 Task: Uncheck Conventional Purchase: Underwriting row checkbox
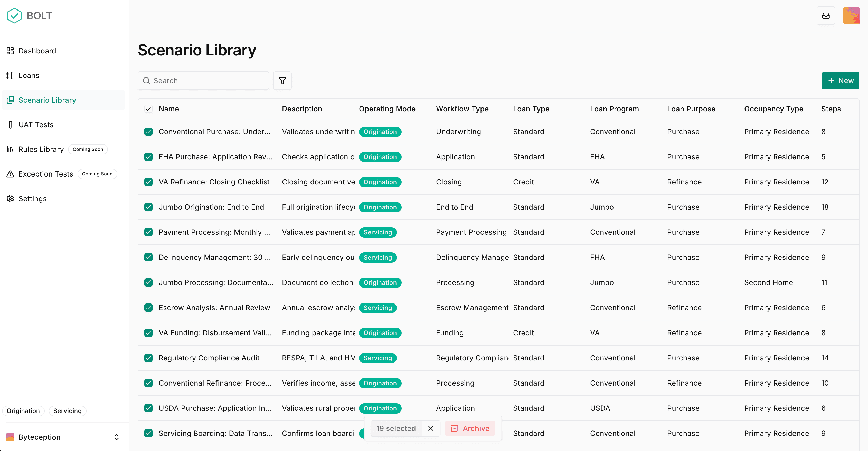(x=148, y=132)
